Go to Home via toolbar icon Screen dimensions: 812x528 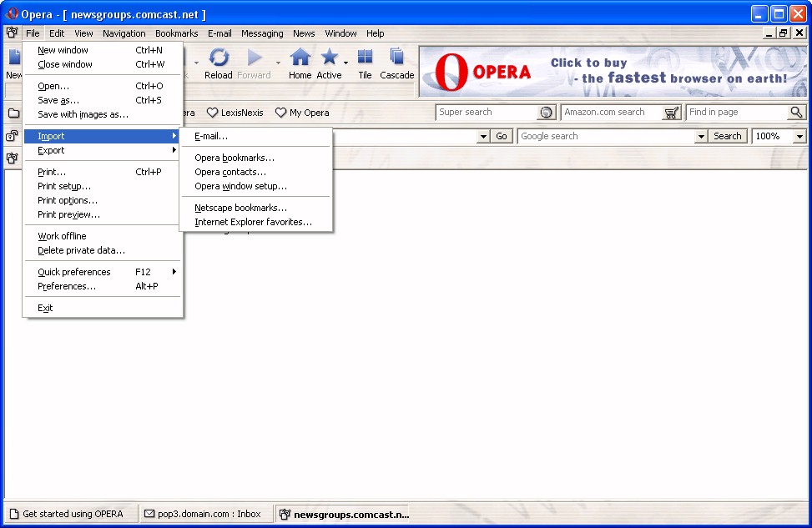pos(300,58)
